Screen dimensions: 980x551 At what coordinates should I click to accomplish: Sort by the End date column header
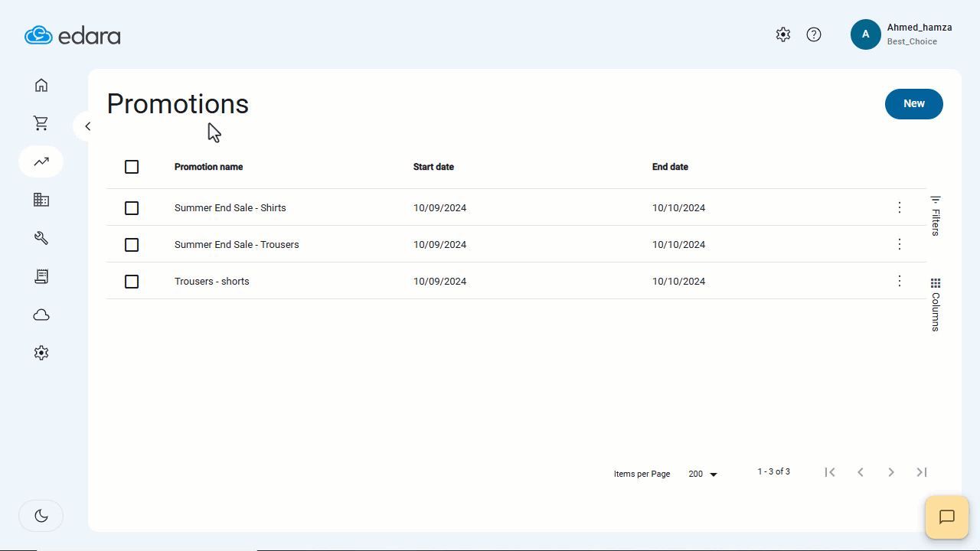coord(670,167)
